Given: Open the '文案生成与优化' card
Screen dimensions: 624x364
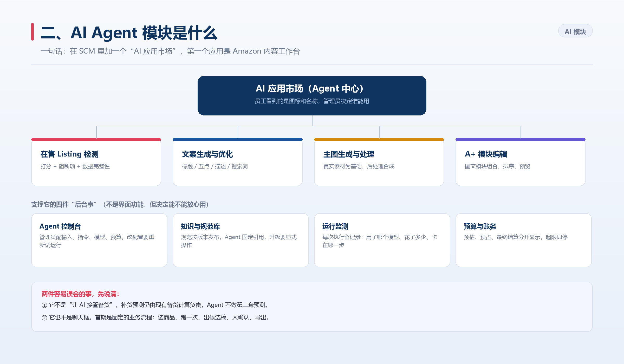Looking at the screenshot, I should pos(238,162).
